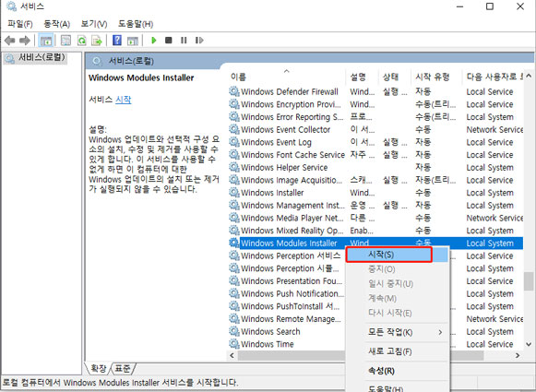The width and height of the screenshot is (536, 392).
Task: Click gear icon of Windows Search
Action: point(234,331)
